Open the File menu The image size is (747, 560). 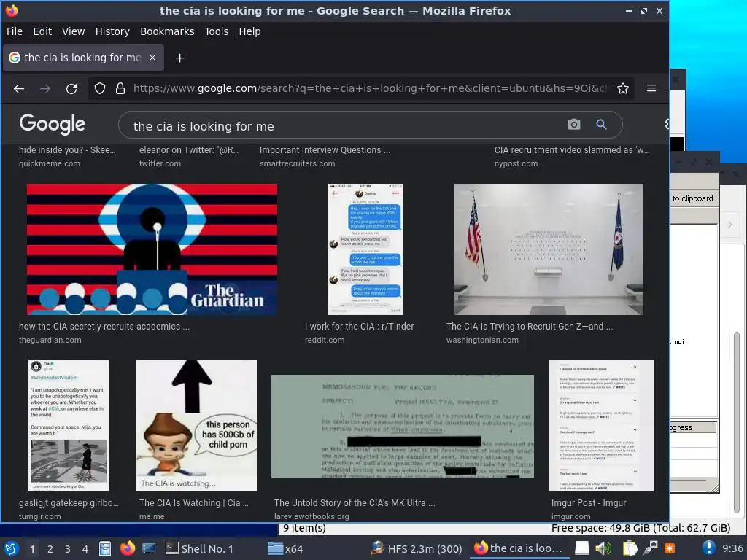pyautogui.click(x=15, y=31)
